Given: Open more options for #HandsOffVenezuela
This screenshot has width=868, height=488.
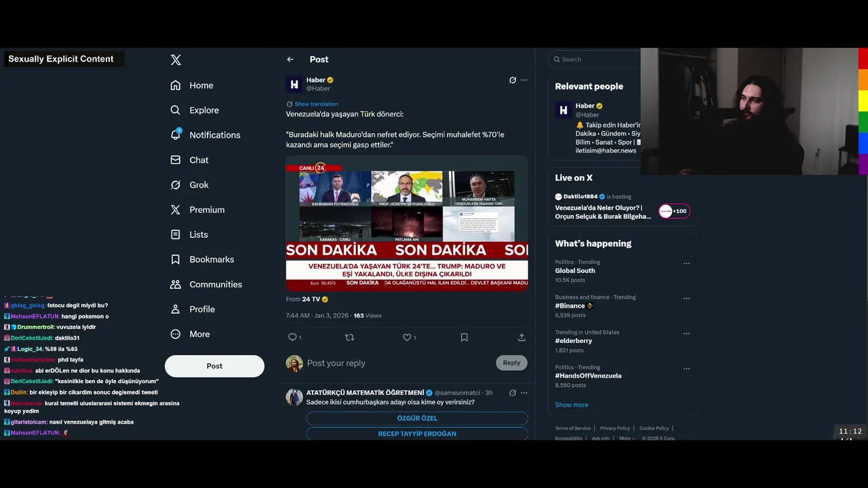Looking at the screenshot, I should tap(686, 369).
